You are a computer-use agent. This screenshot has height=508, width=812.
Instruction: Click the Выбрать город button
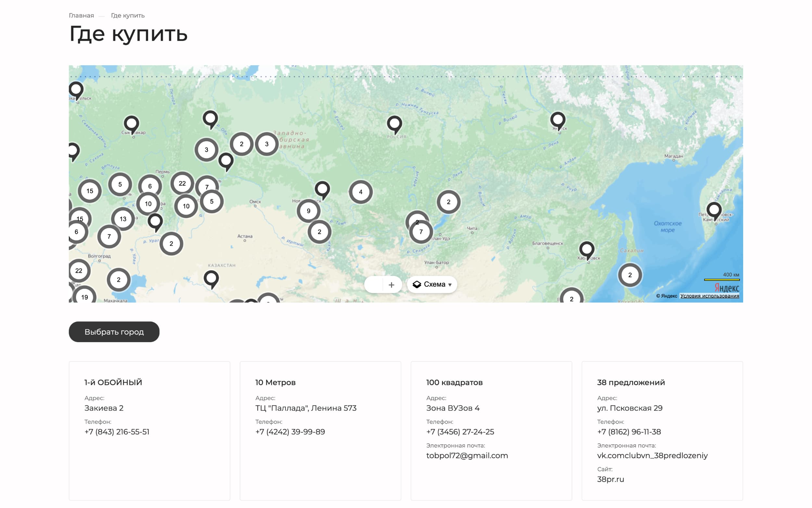[x=114, y=332]
